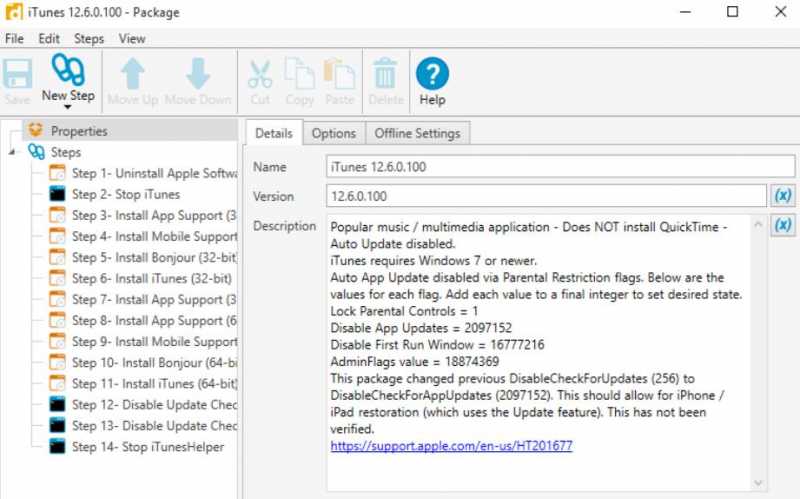This screenshot has width=800, height=499.
Task: Select Step 5- Install Bonjour (32-bit)
Action: point(154,258)
